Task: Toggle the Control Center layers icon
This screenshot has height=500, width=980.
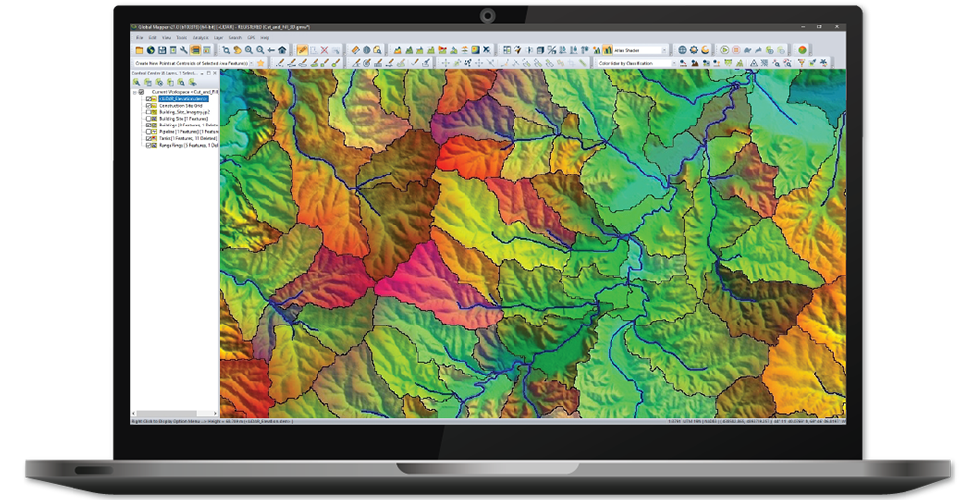Action: [195, 50]
